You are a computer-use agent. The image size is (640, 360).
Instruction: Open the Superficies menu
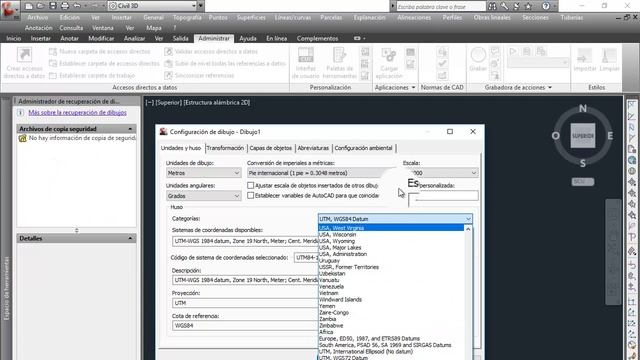point(251,18)
